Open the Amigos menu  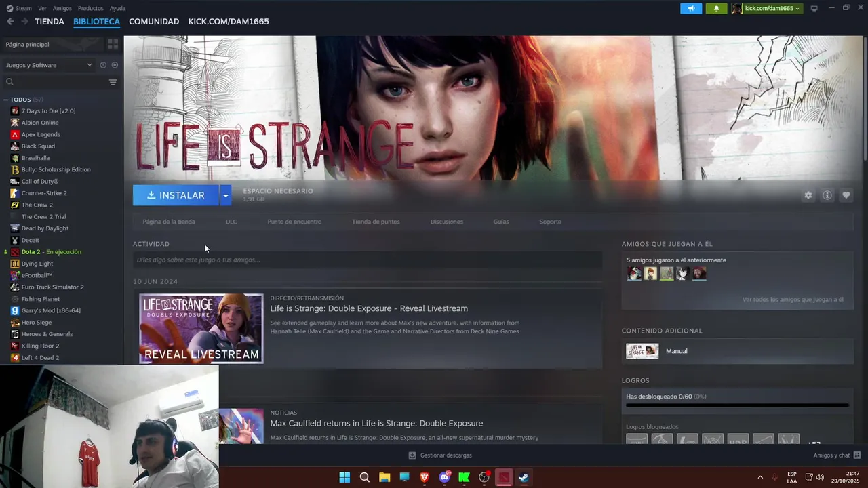tap(62, 8)
